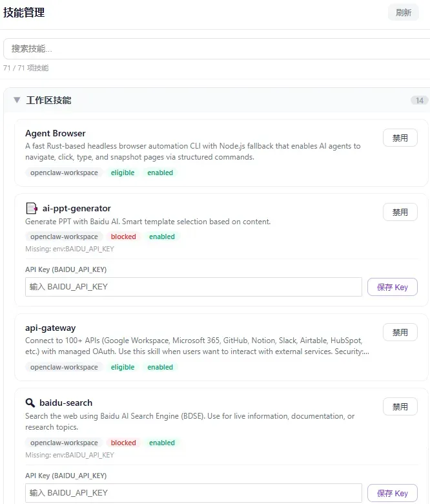Save the key for ai-ppt-generator
Image resolution: width=430 pixels, height=504 pixels.
coord(393,287)
